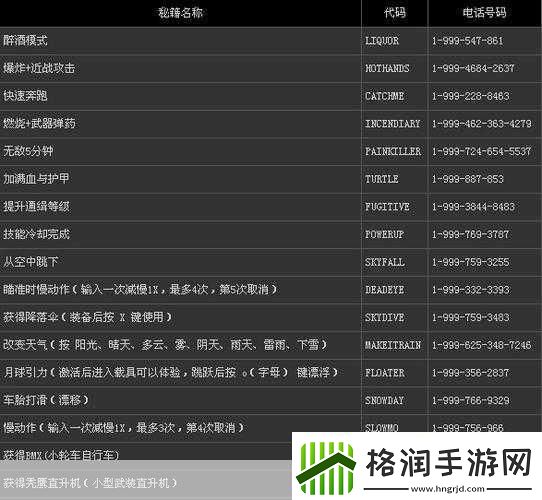Select the DEADEYE code cell
The width and height of the screenshot is (542, 500).
pos(394,290)
